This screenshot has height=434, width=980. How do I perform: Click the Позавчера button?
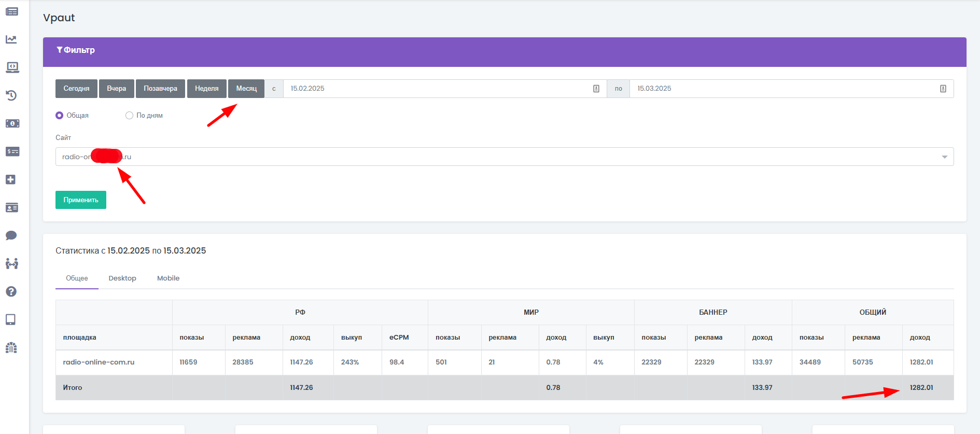[161, 89]
